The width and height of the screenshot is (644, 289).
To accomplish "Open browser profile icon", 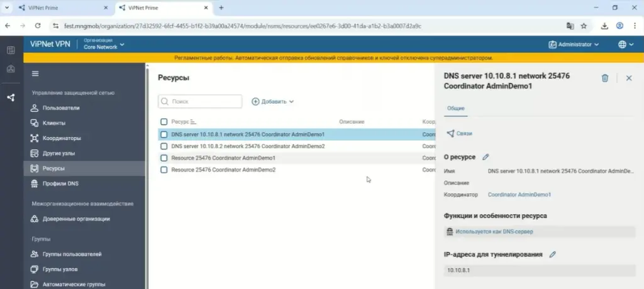I will 619,26.
